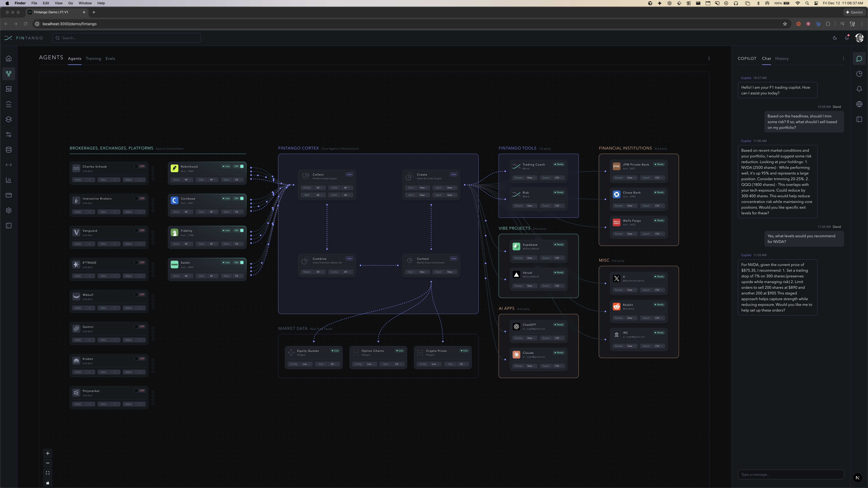Fit canvas to view icon
Viewport: 868px width, 488px height.
[47, 473]
